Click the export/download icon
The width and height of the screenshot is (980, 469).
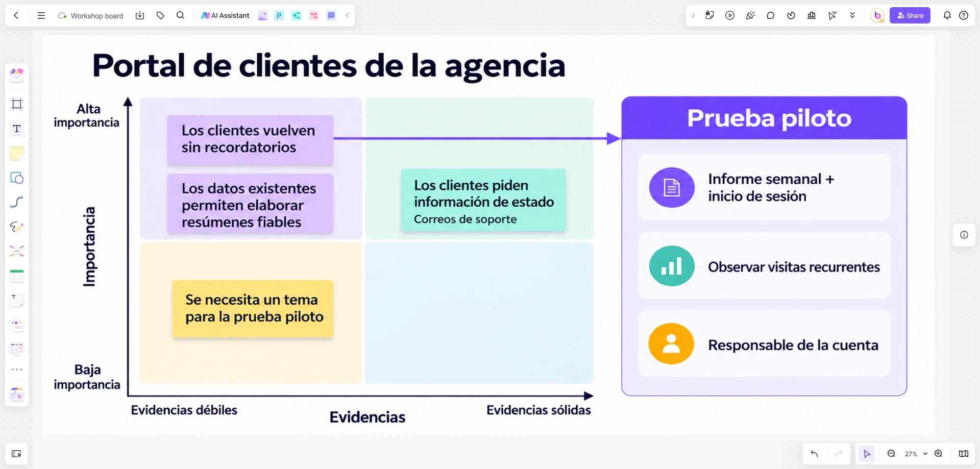point(140,15)
